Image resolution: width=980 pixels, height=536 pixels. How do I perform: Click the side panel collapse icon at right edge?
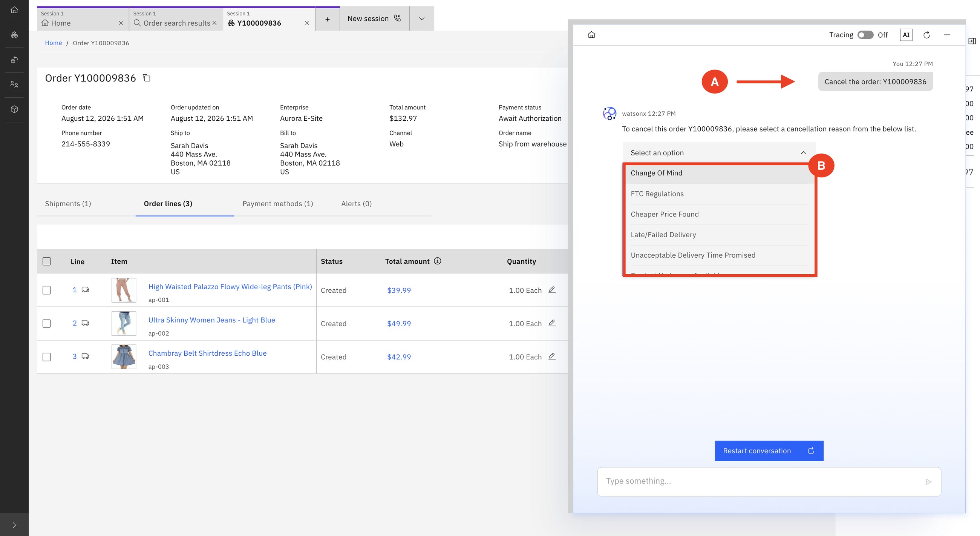972,41
